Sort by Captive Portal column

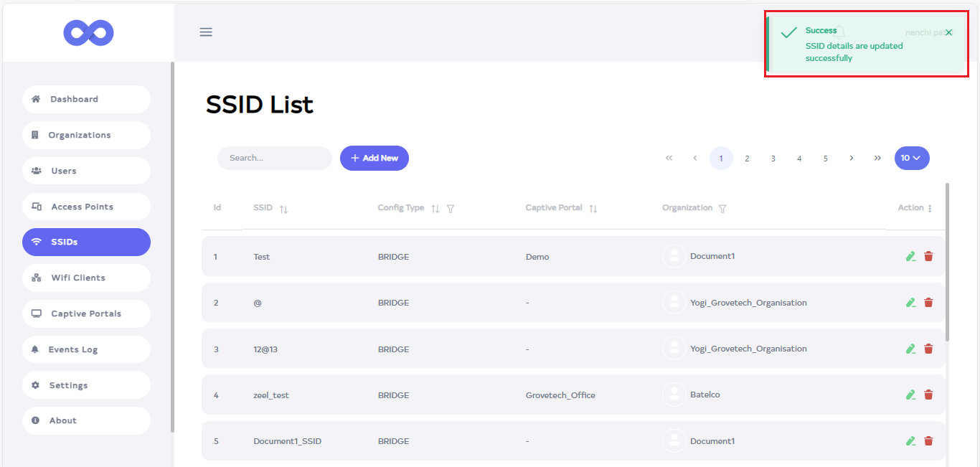[x=593, y=209]
